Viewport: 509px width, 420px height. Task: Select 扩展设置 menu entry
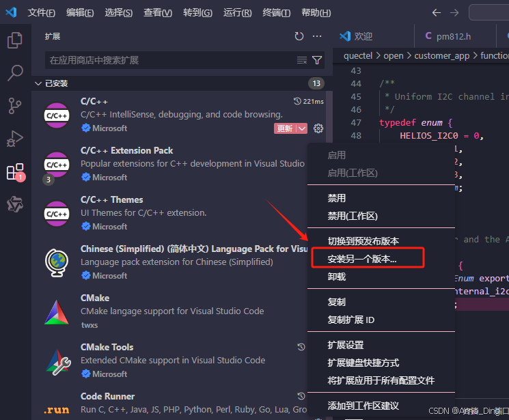381,345
